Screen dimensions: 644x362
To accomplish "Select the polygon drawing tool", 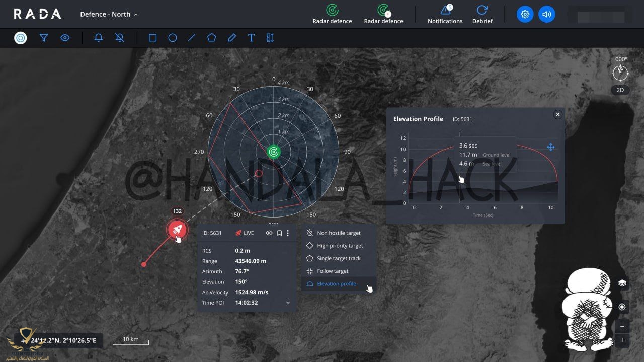I will point(212,38).
